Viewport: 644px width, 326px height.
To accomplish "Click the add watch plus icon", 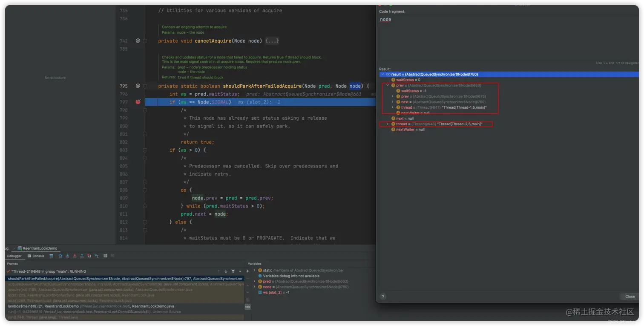I will coord(247,271).
